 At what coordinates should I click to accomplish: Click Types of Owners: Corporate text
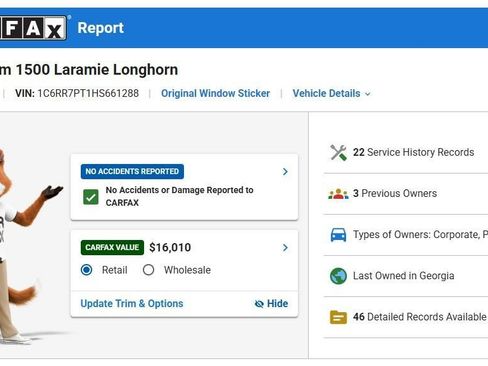click(x=420, y=235)
